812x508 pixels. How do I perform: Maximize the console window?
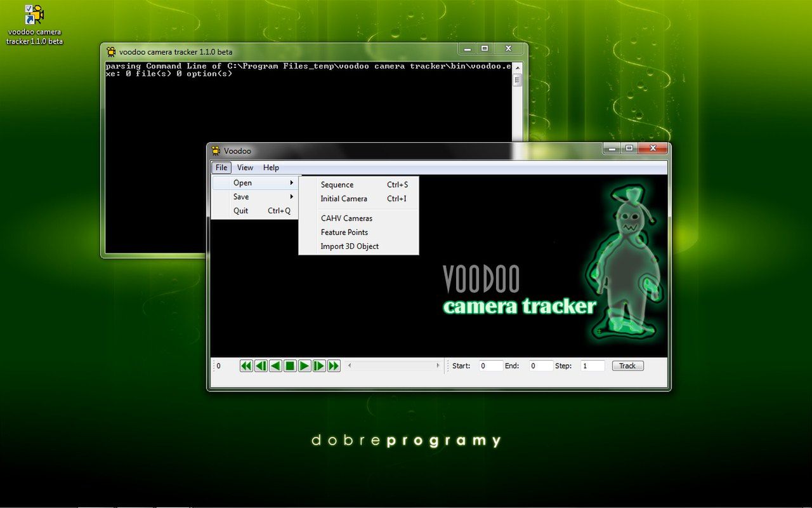[485, 49]
